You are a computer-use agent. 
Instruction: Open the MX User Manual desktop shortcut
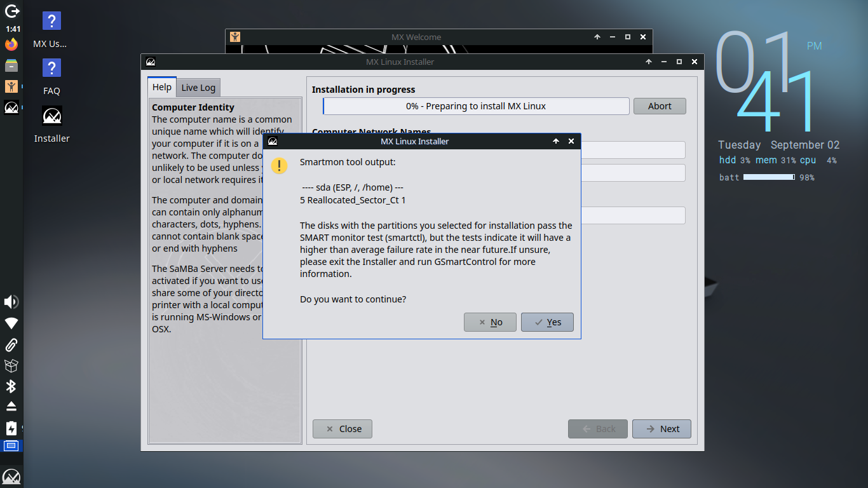tap(51, 30)
